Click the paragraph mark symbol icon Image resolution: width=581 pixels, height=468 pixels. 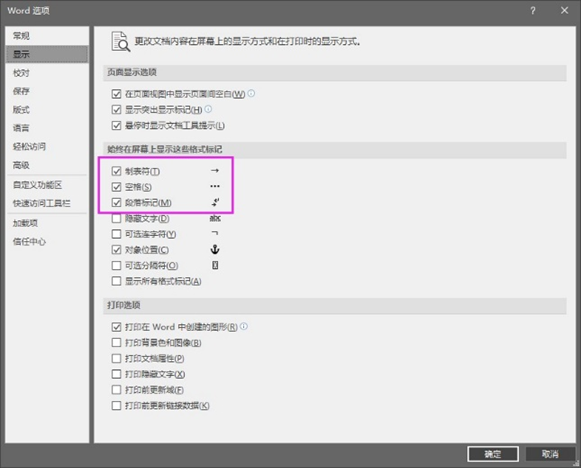point(215,202)
